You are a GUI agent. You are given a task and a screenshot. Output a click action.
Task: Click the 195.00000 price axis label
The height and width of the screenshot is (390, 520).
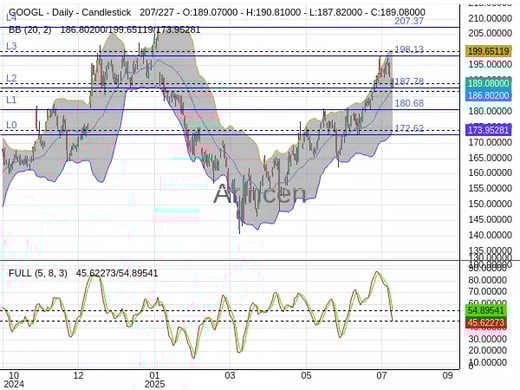tap(490, 65)
